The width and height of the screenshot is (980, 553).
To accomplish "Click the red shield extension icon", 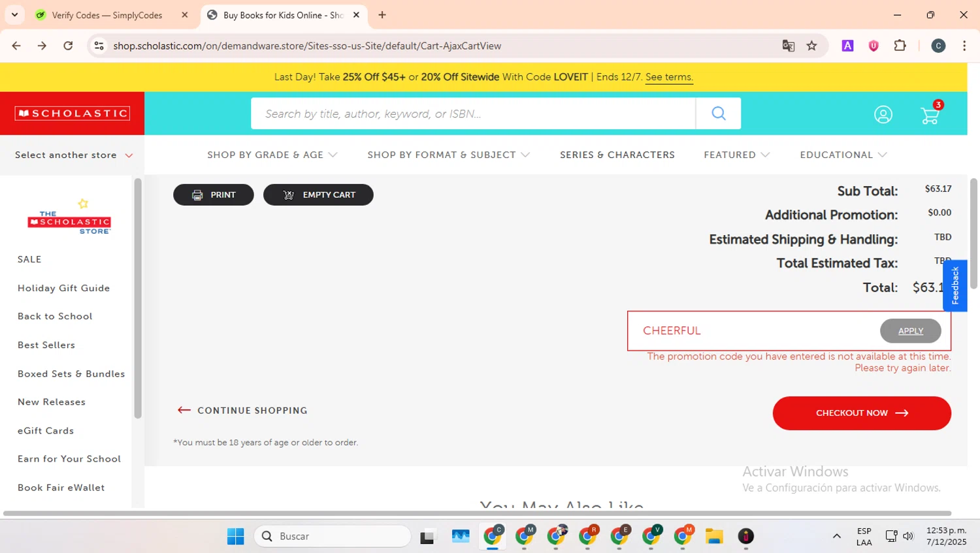I will click(874, 46).
